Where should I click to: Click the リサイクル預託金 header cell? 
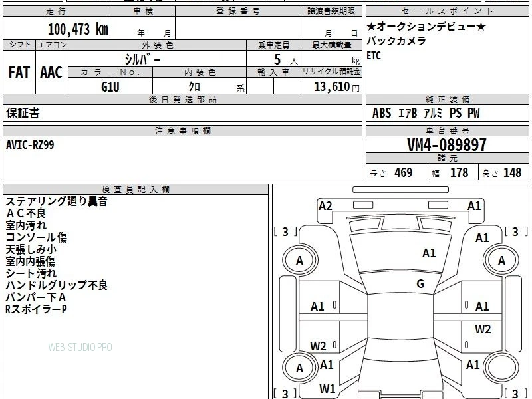click(x=331, y=72)
